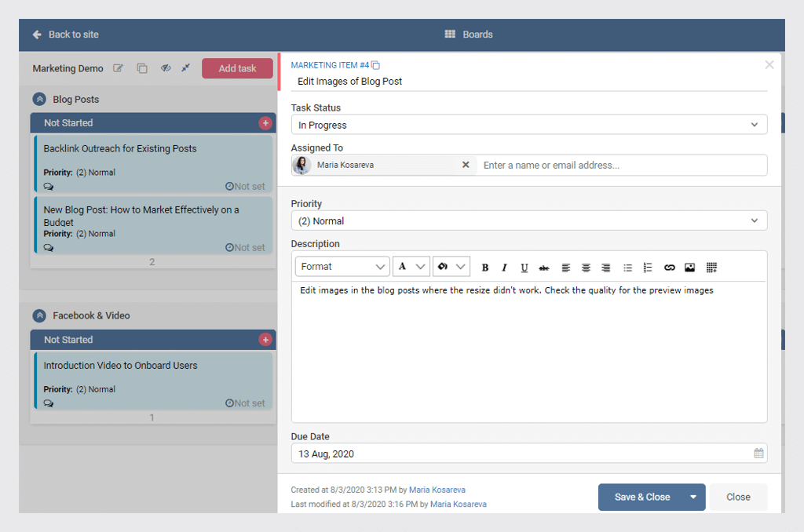Click Not set due date on New Blog Post card
804x532 pixels.
click(x=245, y=247)
